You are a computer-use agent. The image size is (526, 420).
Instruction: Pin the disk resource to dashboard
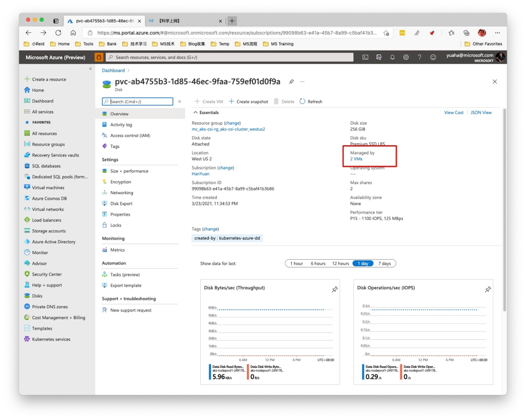[291, 82]
